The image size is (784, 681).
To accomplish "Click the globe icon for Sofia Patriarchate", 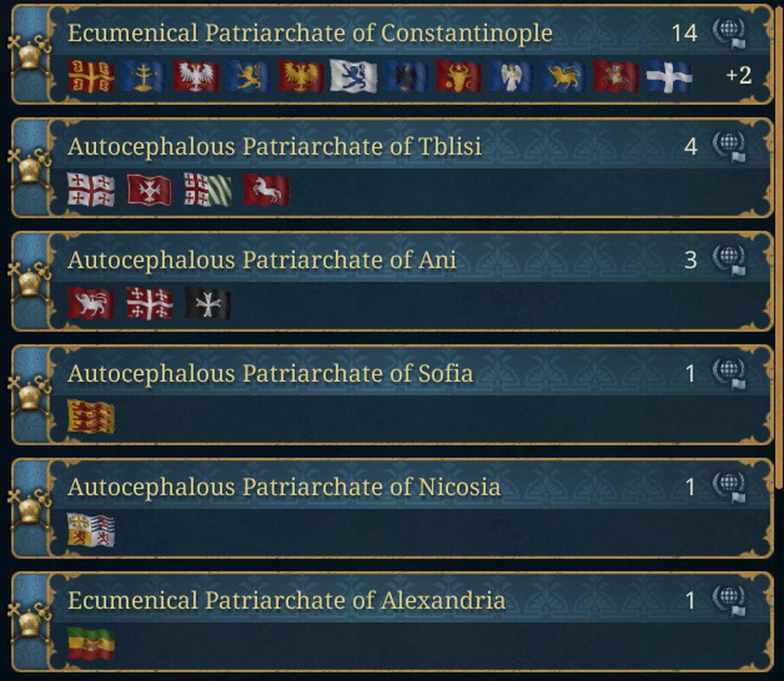I will point(728,373).
